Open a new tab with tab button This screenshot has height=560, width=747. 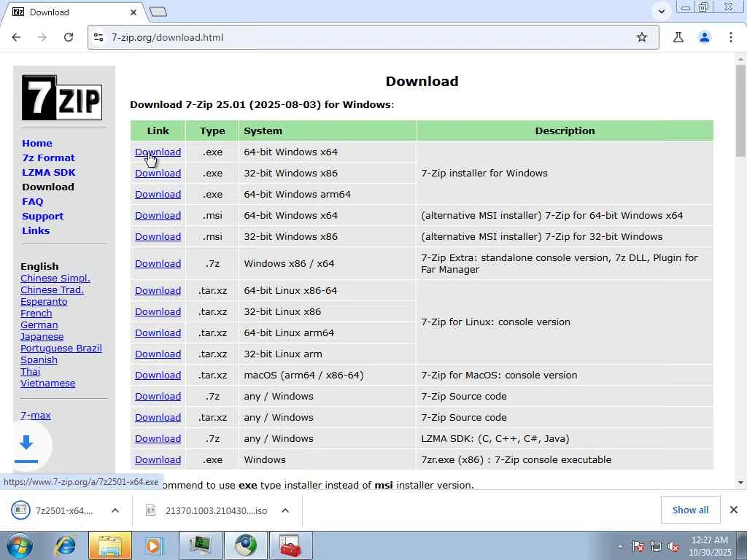point(158,12)
